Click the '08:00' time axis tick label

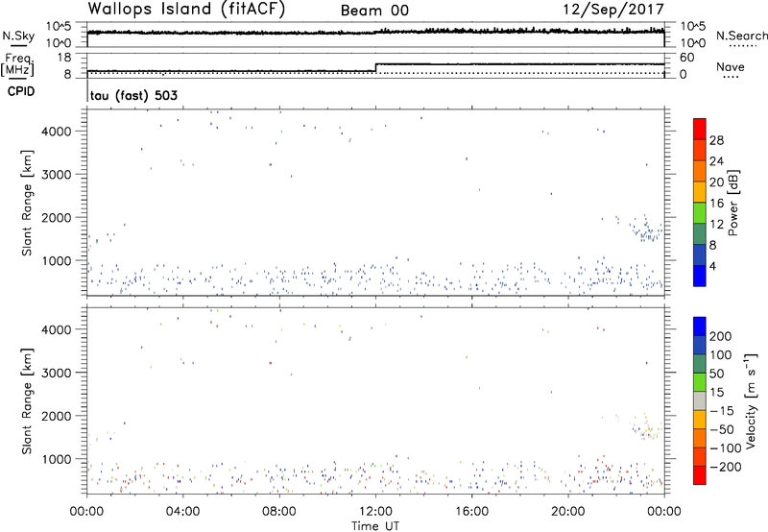(279, 512)
